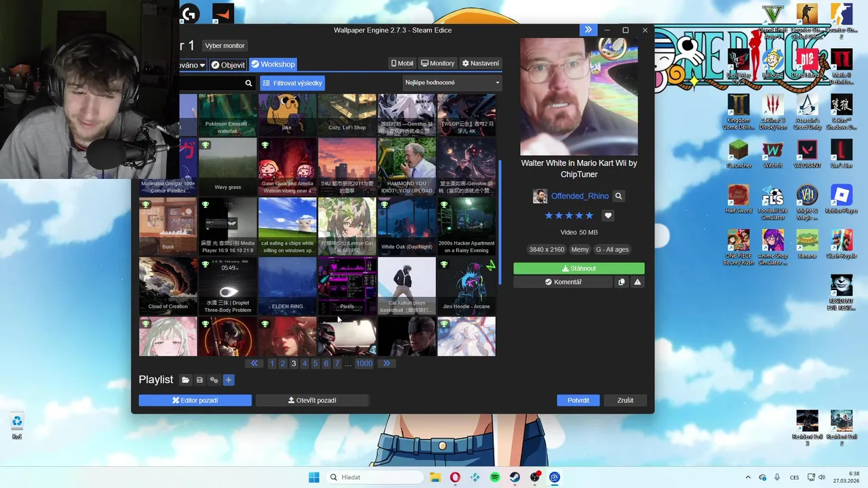The image size is (868, 488).
Task: Click Filtrovat výsledky button
Action: [292, 83]
